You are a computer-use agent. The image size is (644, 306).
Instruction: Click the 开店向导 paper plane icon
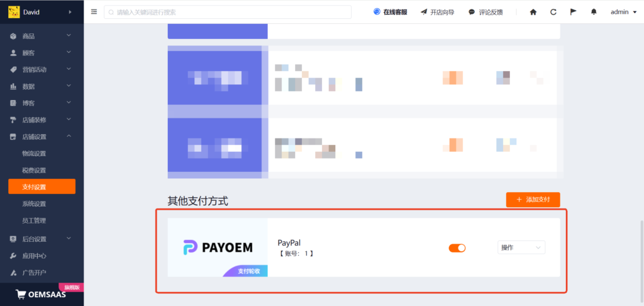click(x=424, y=12)
